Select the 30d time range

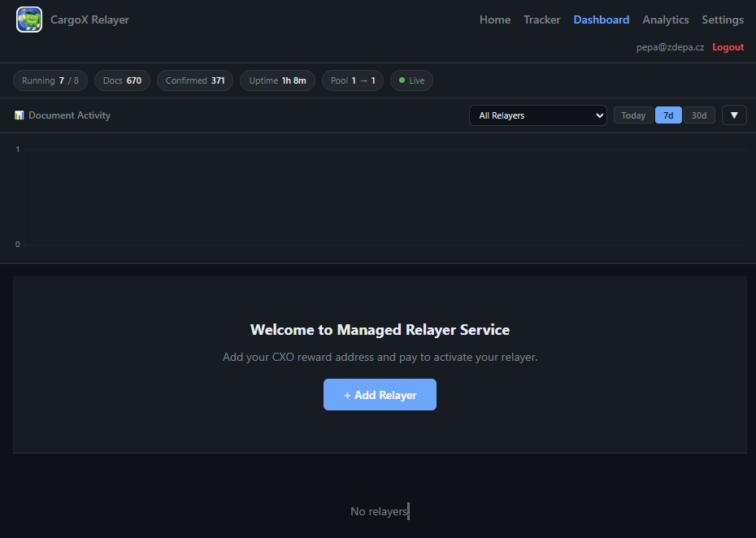699,115
